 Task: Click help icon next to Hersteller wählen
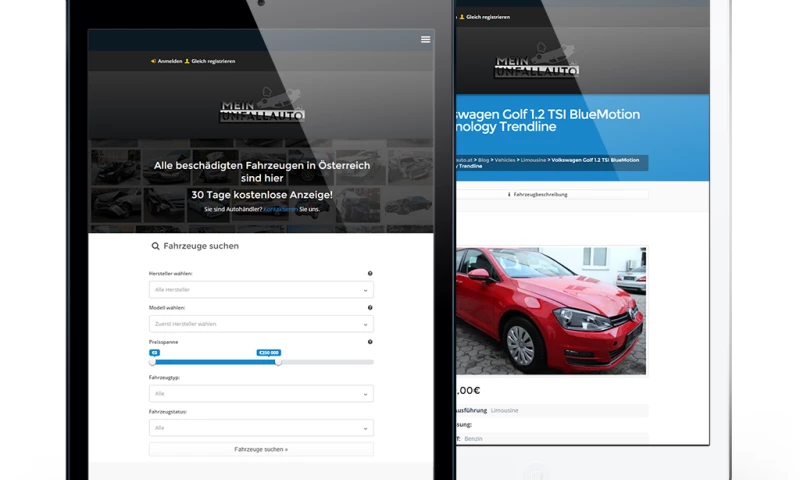click(370, 273)
